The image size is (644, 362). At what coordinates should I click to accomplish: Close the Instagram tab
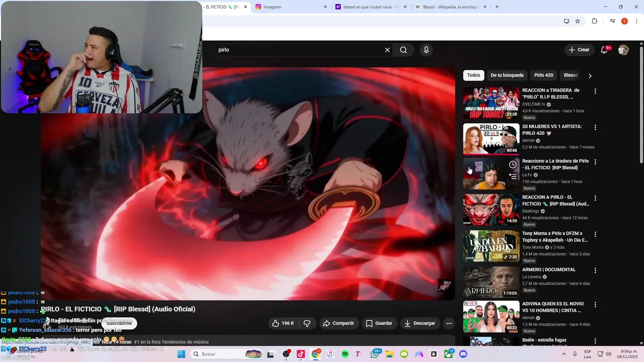click(325, 7)
